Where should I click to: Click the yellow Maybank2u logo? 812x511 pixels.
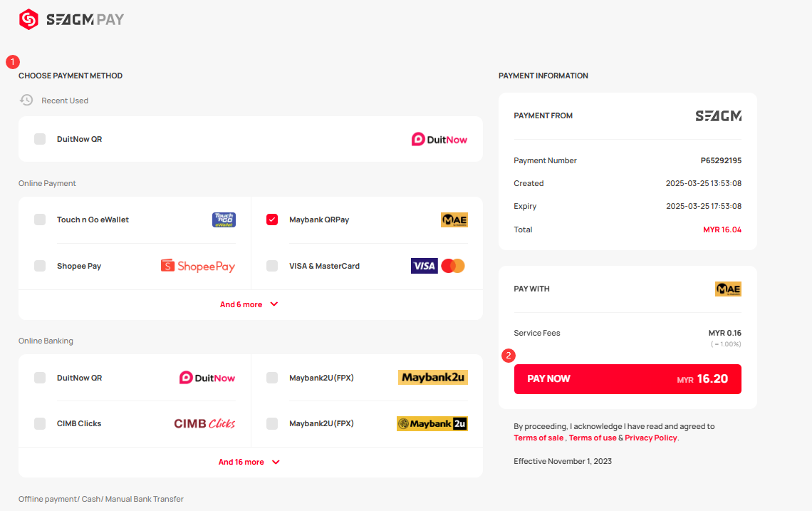click(x=433, y=377)
